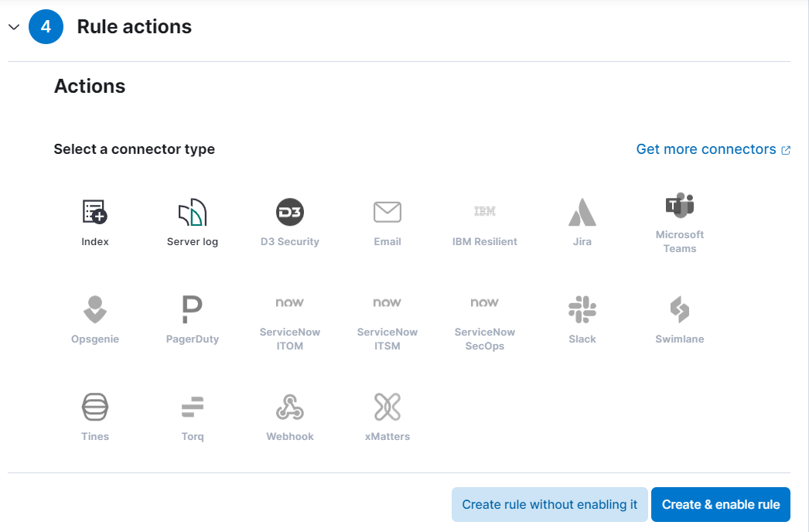Select the Jira connector icon
This screenshot has width=809, height=532.
(582, 212)
